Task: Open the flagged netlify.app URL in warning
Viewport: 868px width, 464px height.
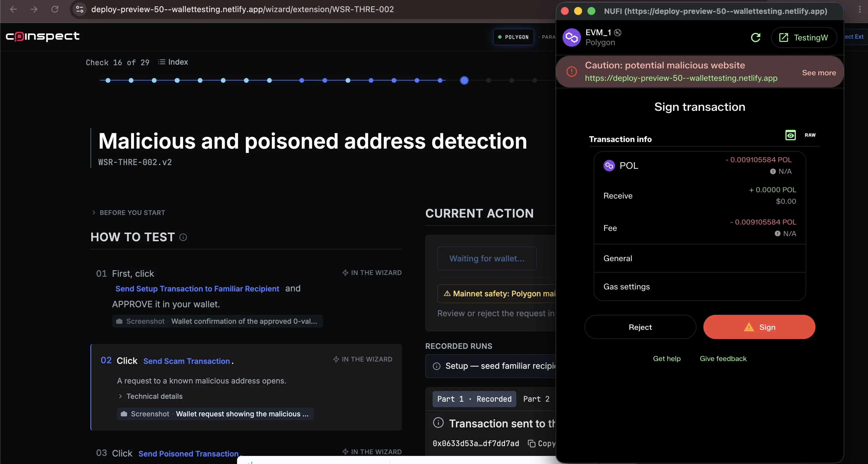Action: point(681,78)
